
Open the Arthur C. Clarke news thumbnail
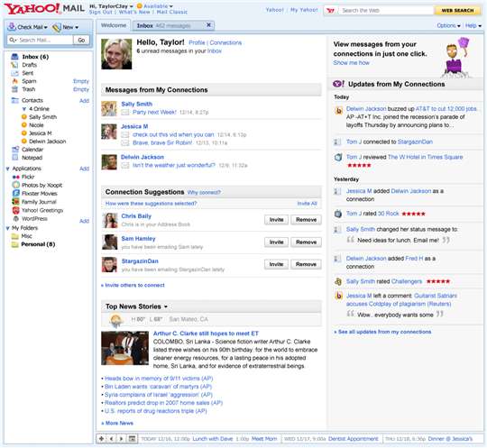click(x=124, y=348)
